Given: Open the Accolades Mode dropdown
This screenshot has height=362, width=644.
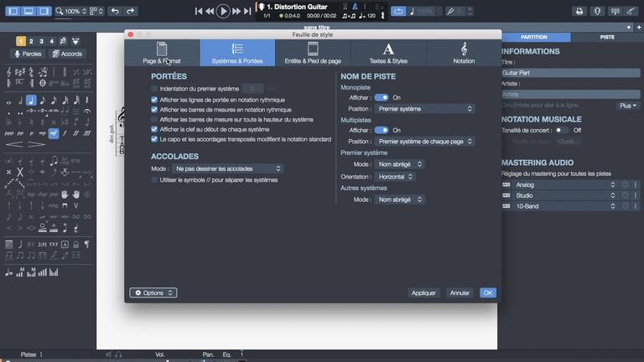Looking at the screenshot, I should point(227,168).
